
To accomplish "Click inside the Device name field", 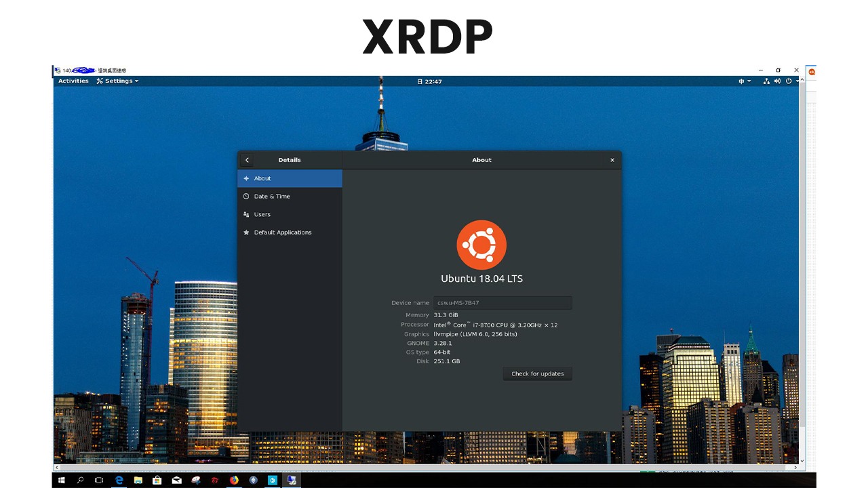I will 502,302.
